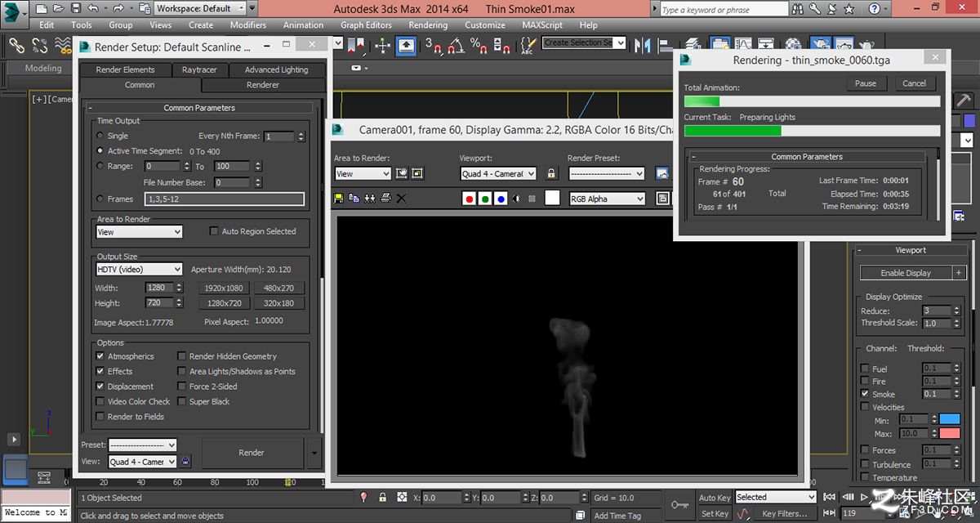Enable Force 2-Sided checkbox
Image resolution: width=980 pixels, height=523 pixels.
[x=182, y=387]
